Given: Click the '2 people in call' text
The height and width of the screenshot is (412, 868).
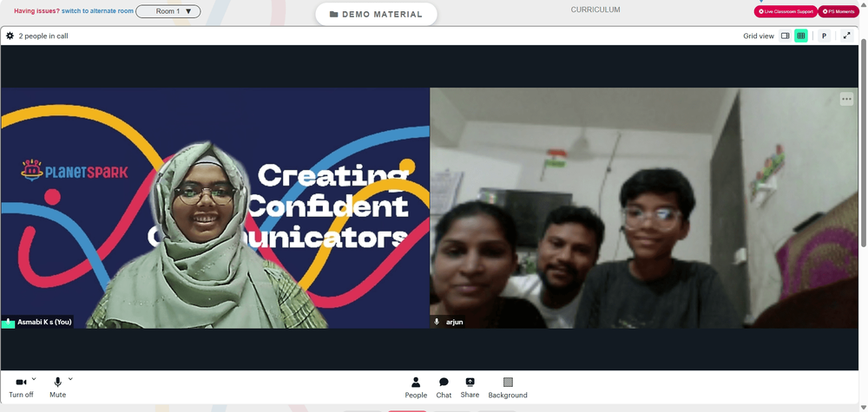Looking at the screenshot, I should click(x=43, y=36).
